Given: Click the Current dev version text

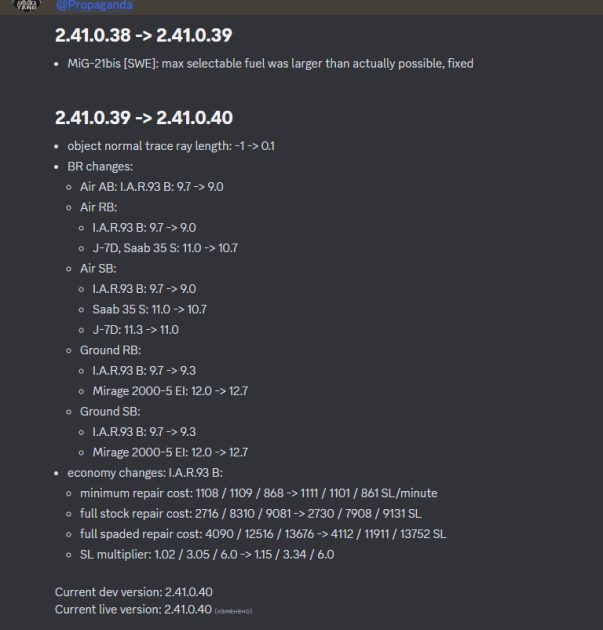Looking at the screenshot, I should point(134,592).
